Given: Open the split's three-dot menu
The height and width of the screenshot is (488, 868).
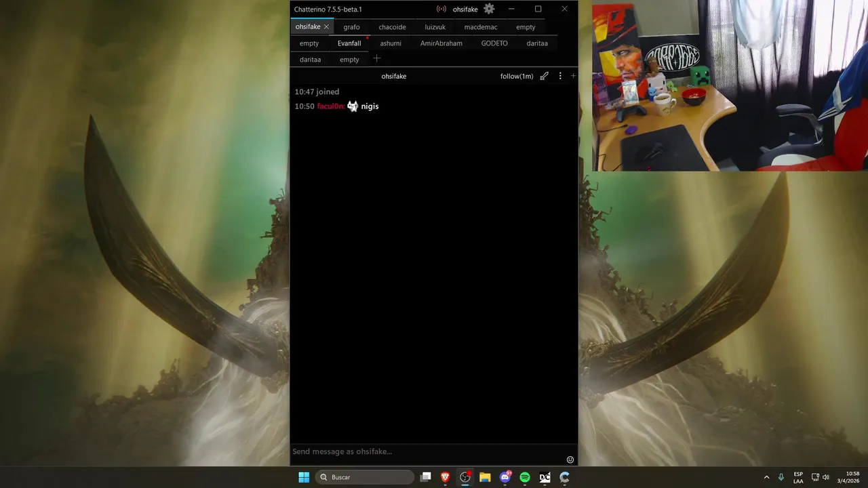Looking at the screenshot, I should tap(560, 76).
